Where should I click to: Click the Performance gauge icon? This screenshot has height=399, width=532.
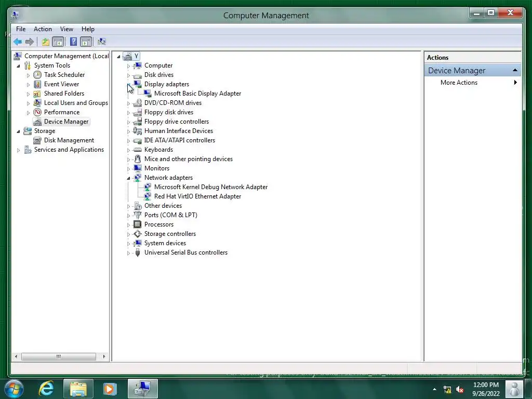tap(37, 112)
